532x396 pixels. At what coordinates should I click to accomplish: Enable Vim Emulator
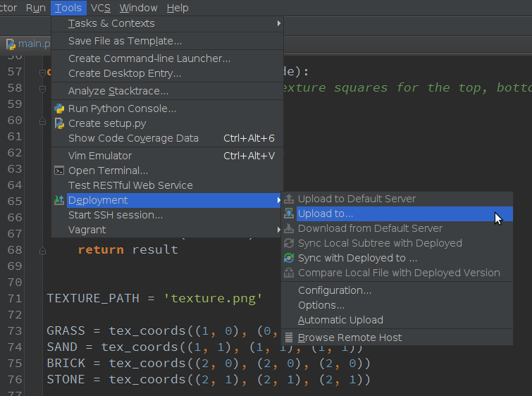[167, 156]
